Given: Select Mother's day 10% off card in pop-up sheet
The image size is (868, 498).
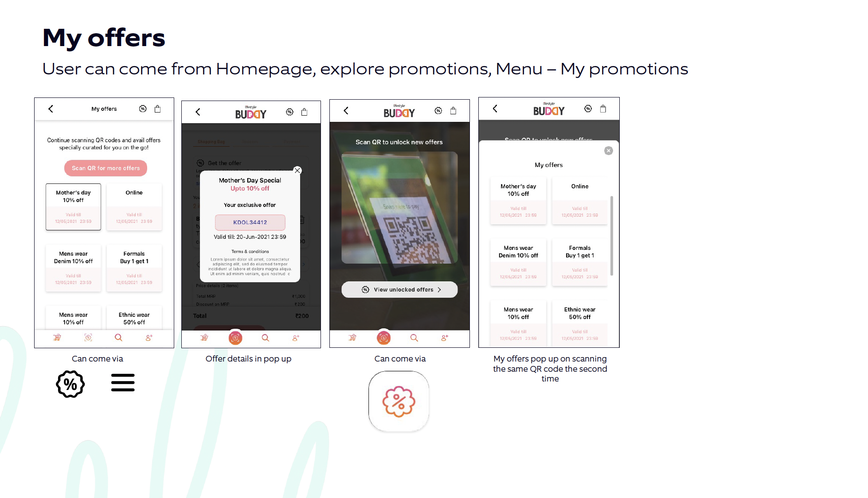Looking at the screenshot, I should coord(518,201).
